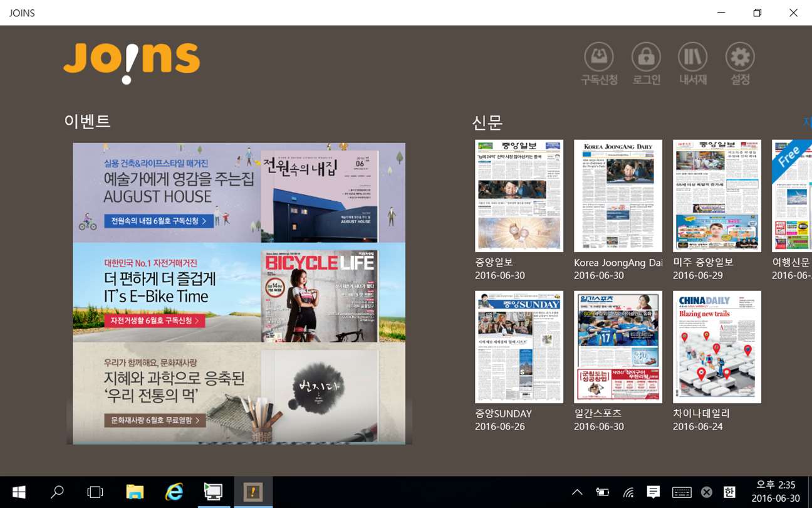Image resolution: width=812 pixels, height=508 pixels.
Task: Open the Action Center notifications icon
Action: click(653, 492)
